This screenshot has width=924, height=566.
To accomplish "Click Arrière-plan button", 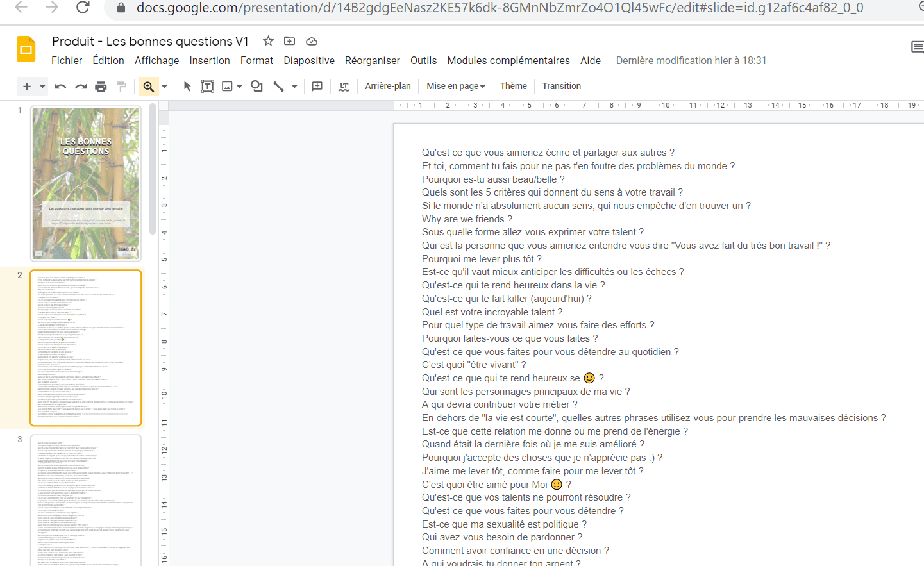I will [x=388, y=86].
